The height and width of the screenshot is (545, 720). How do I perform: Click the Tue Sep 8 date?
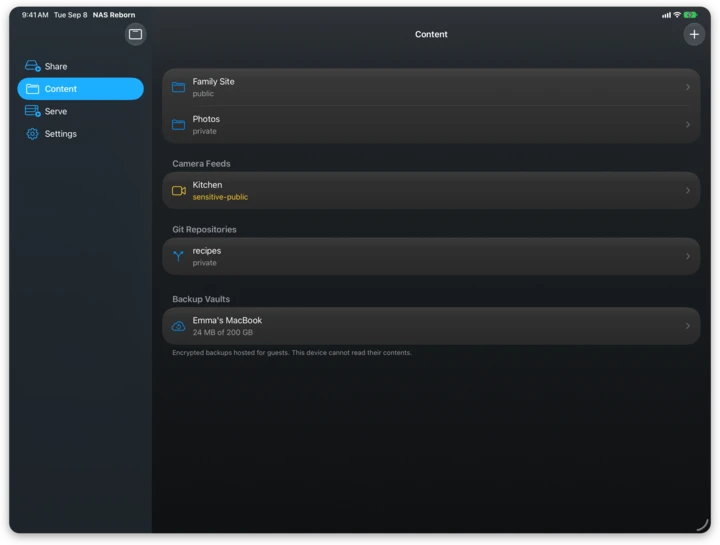click(70, 15)
